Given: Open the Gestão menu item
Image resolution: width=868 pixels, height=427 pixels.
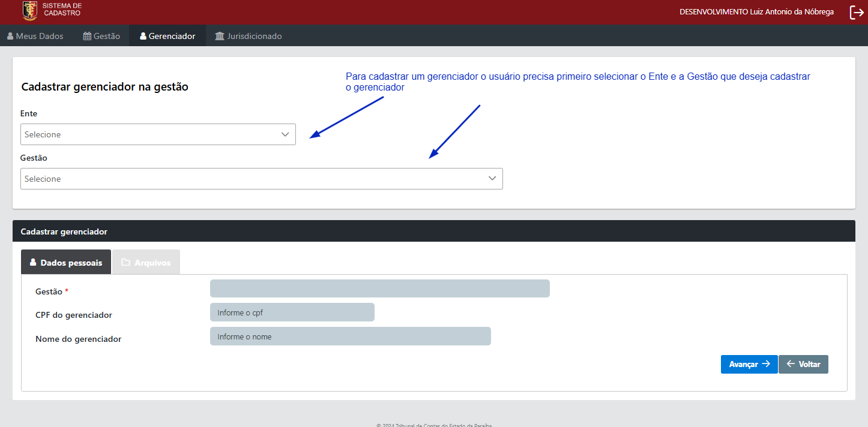Looking at the screenshot, I should coord(101,36).
